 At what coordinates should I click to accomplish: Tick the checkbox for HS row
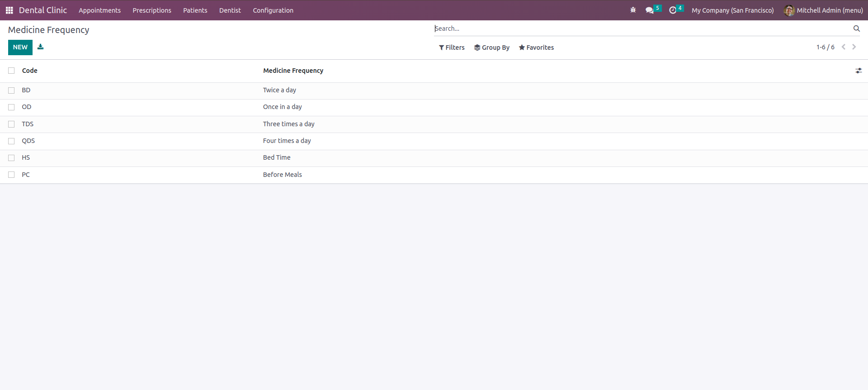(11, 158)
